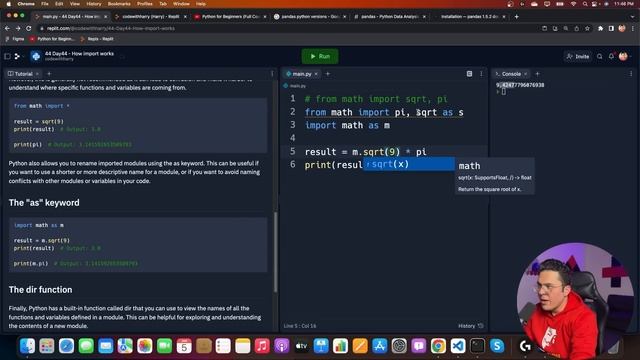Open Finder from the dock

[27, 346]
